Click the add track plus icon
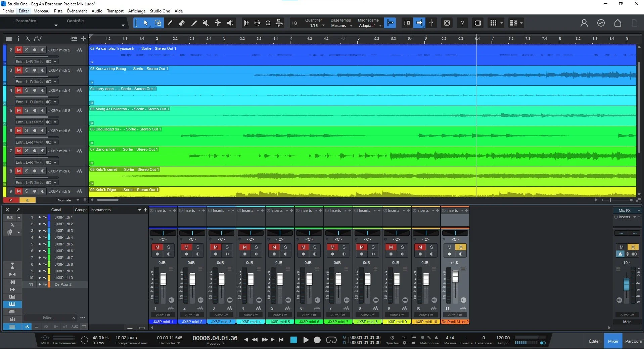 (84, 39)
